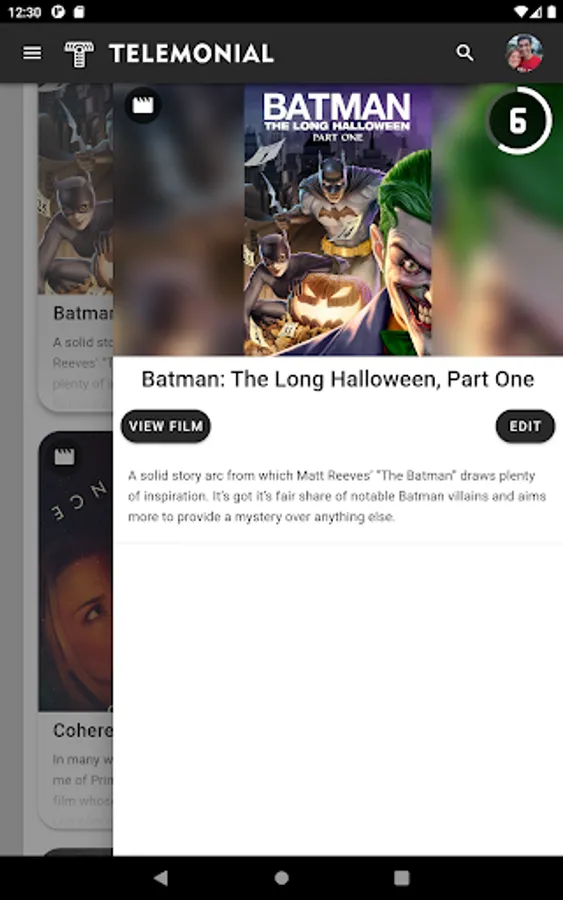563x900 pixels.
Task: Click the EDIT button
Action: [525, 426]
